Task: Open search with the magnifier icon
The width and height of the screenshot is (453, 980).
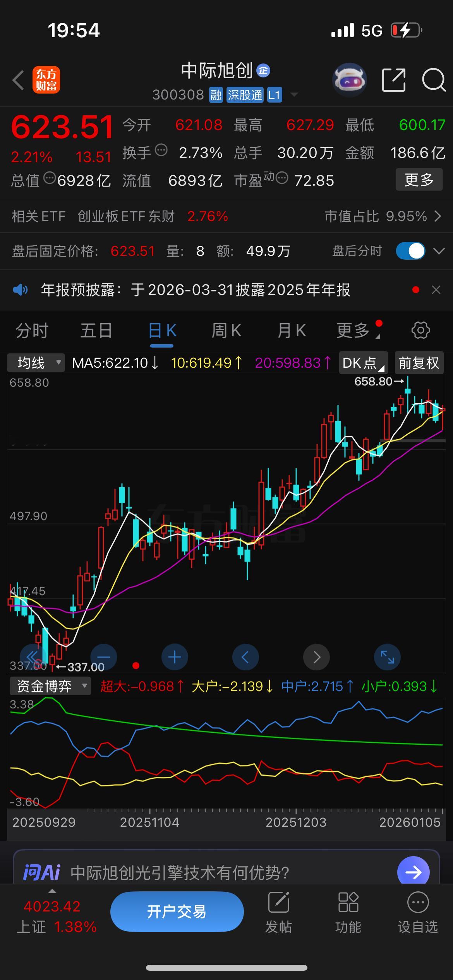Action: [434, 80]
